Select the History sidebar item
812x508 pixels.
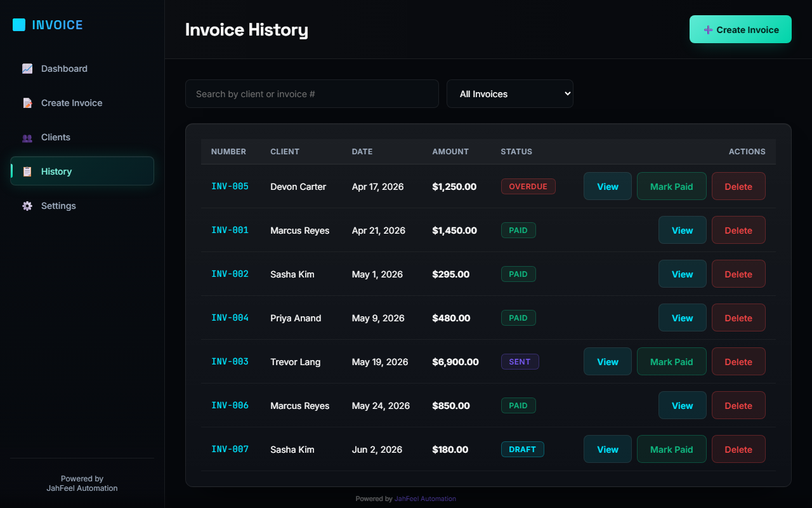82,171
